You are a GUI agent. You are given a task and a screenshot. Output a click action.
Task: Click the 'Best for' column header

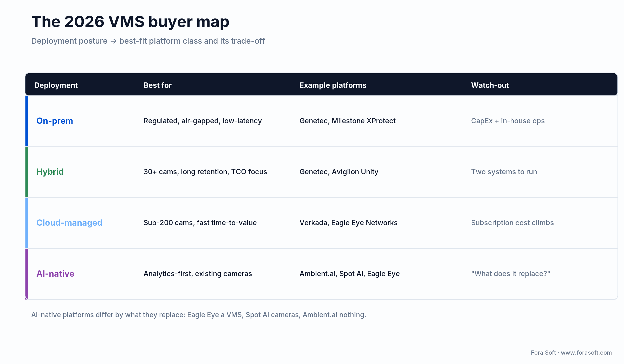click(x=158, y=85)
